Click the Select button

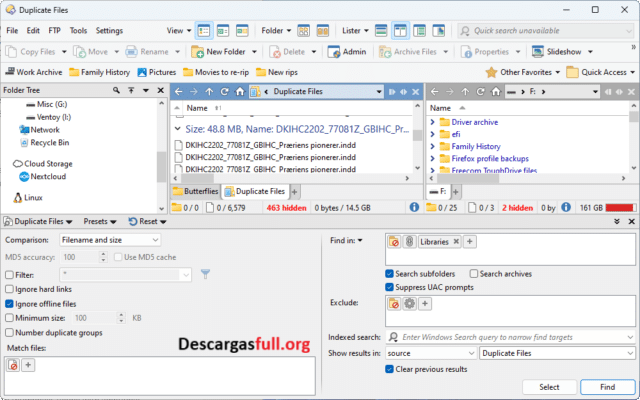tap(549, 387)
